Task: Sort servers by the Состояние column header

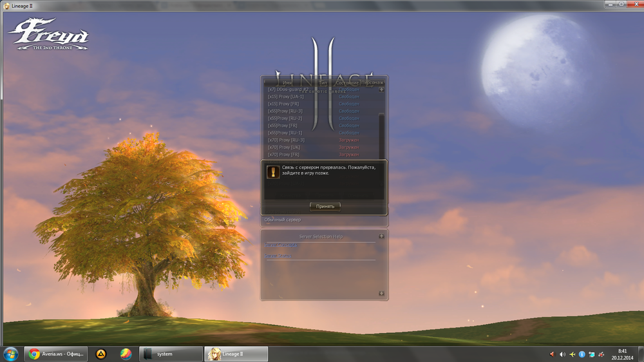Action: [x=347, y=82]
